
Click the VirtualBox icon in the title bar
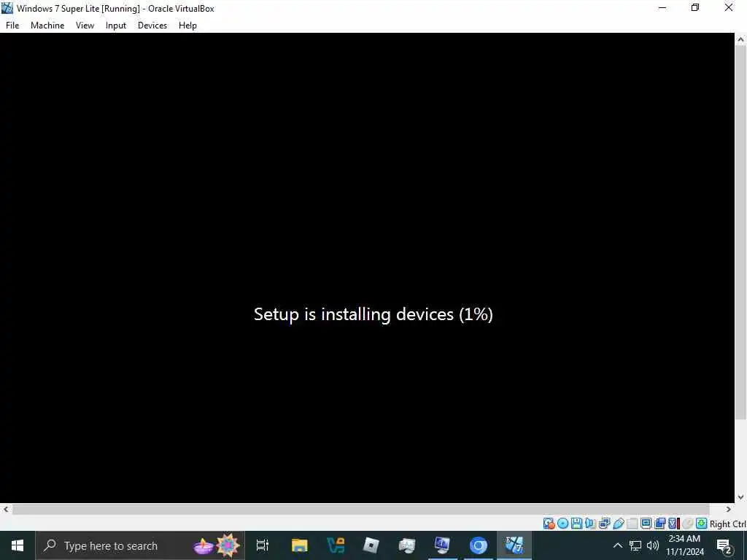[x=7, y=8]
